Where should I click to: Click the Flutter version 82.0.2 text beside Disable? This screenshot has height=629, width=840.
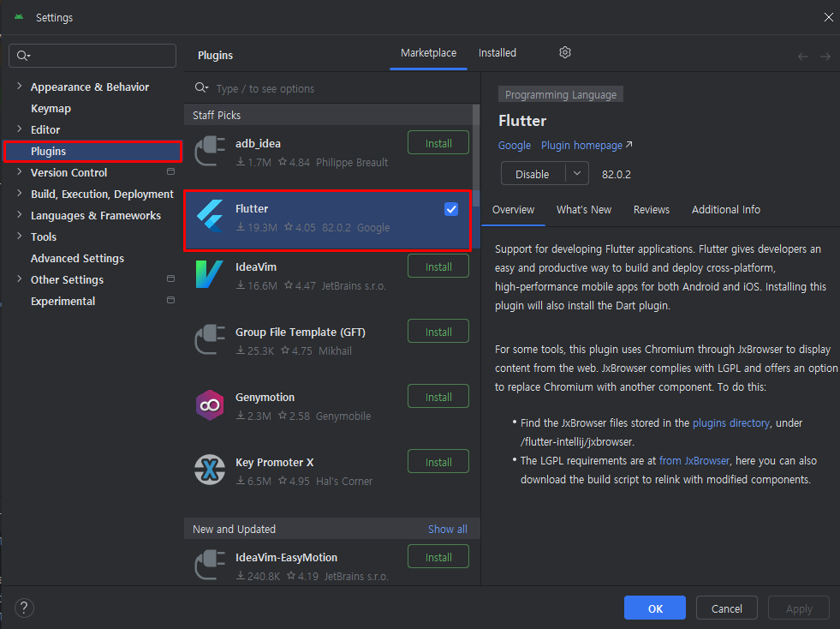tap(616, 174)
